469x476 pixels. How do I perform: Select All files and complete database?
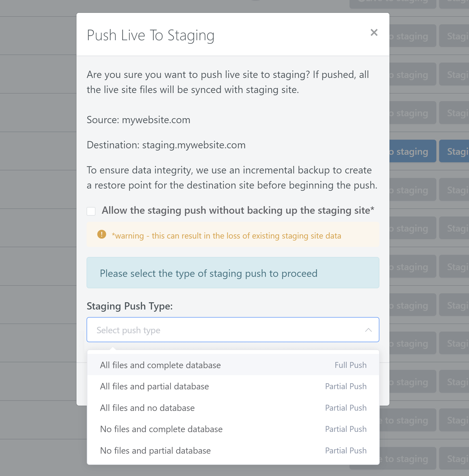click(161, 365)
